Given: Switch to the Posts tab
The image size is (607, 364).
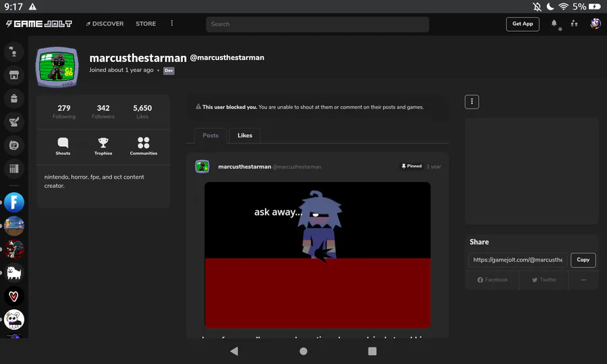Looking at the screenshot, I should (x=210, y=135).
